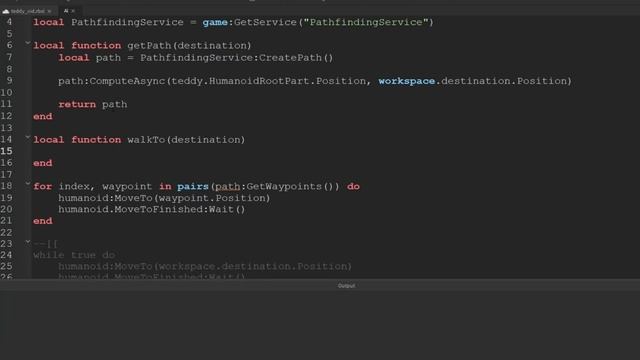Image resolution: width=640 pixels, height=360 pixels.
Task: Click 'walkTo' function name on line 14
Action: [x=146, y=140]
